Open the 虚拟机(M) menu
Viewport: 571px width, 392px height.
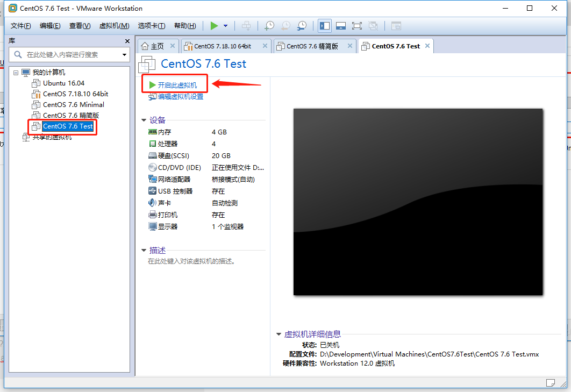pos(115,26)
